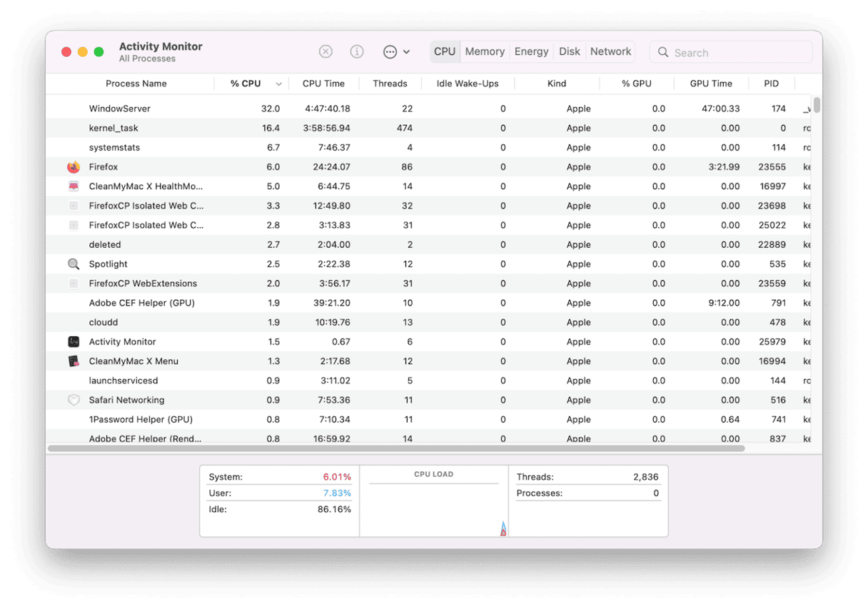This screenshot has height=609, width=868.
Task: Click the zoom (green) window button
Action: (99, 51)
